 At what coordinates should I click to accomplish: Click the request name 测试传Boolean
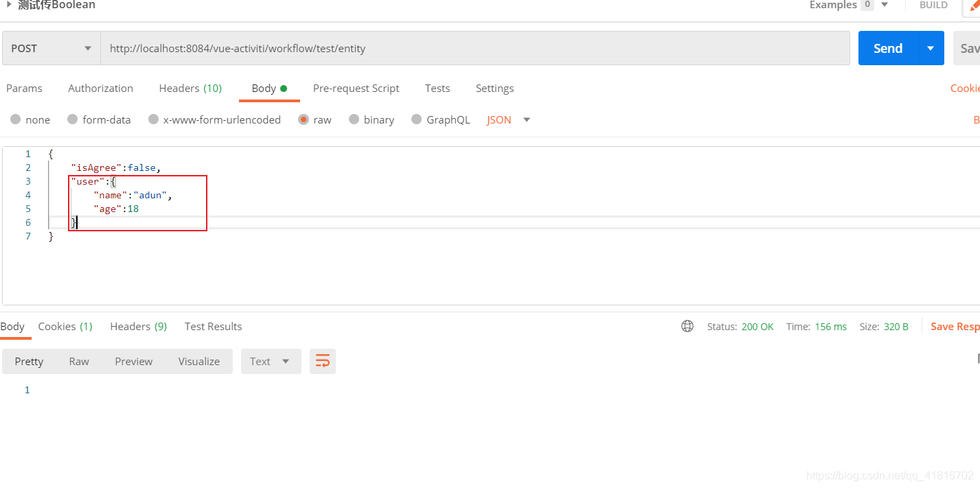pos(56,5)
